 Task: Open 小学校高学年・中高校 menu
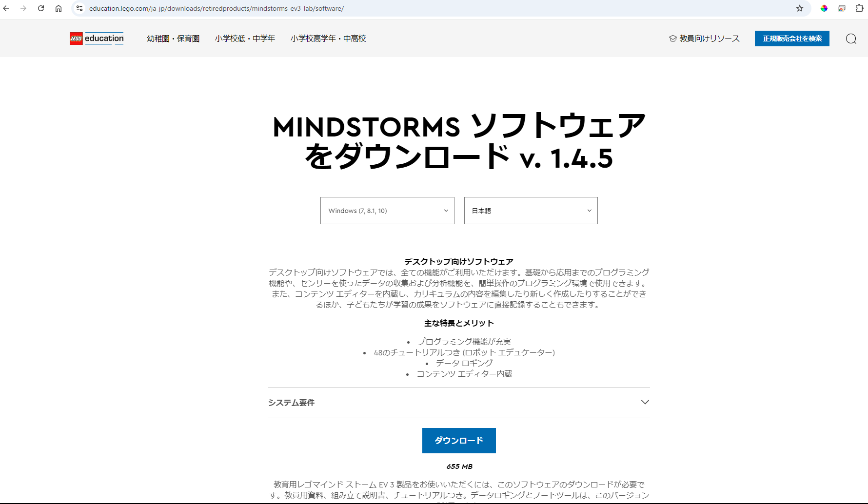click(x=328, y=39)
